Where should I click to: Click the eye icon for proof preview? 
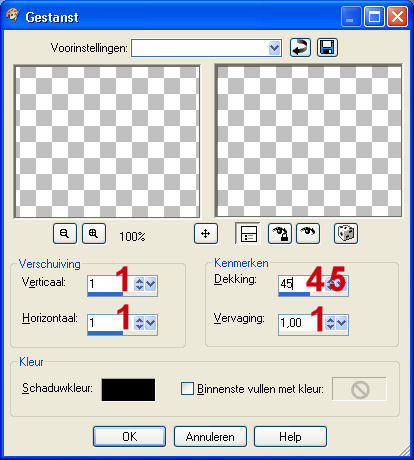308,233
